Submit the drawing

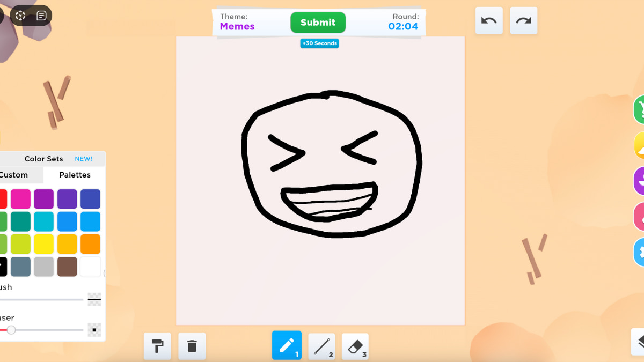[x=318, y=22]
